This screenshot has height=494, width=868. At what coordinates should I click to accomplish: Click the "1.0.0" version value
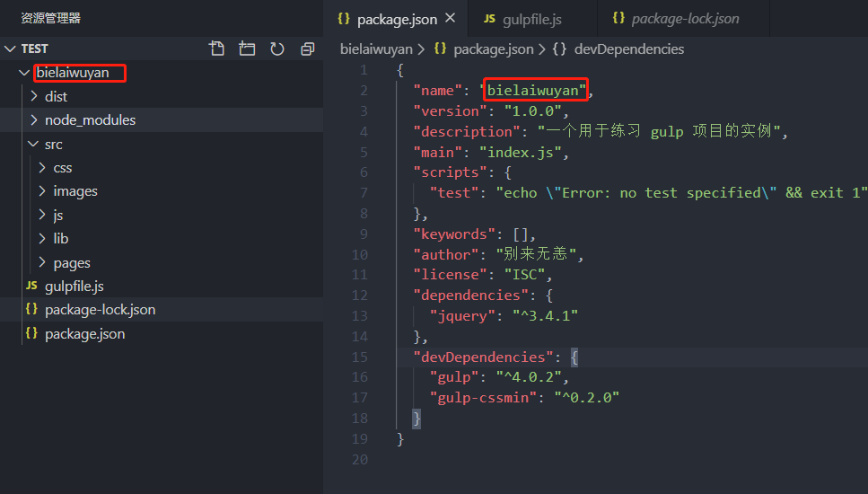(x=532, y=110)
